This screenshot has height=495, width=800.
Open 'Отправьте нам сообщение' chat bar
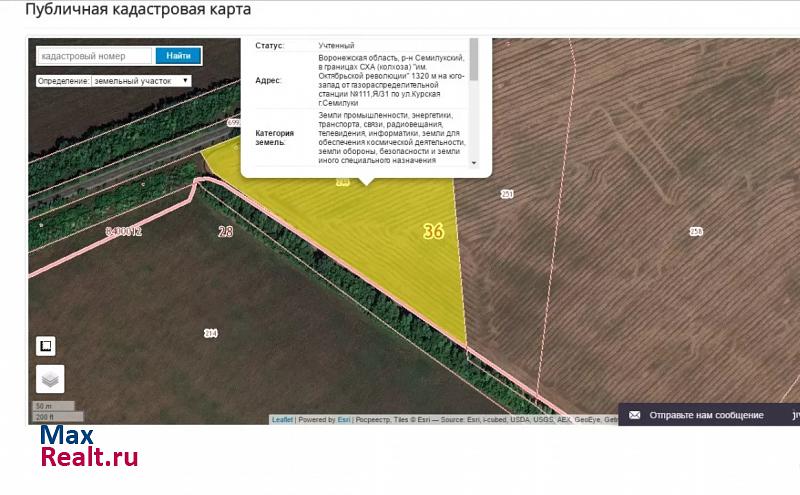click(706, 415)
